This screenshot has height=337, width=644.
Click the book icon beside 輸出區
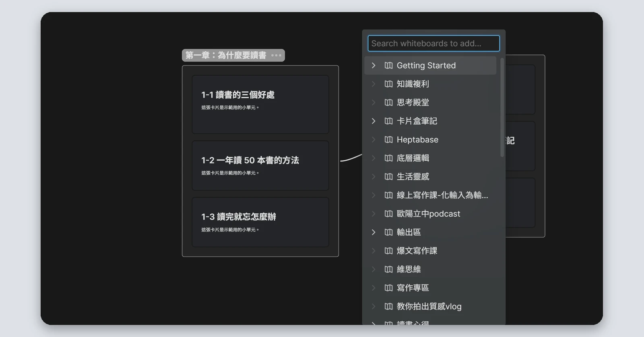coord(388,232)
